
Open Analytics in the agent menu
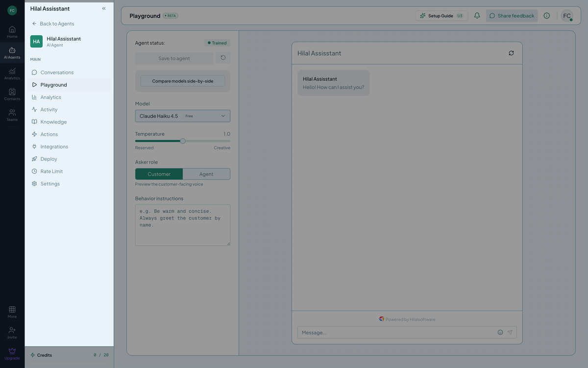tap(69, 97)
